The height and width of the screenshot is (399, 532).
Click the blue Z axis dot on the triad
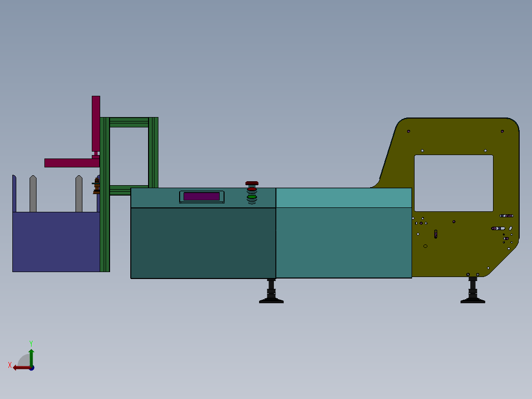click(32, 368)
